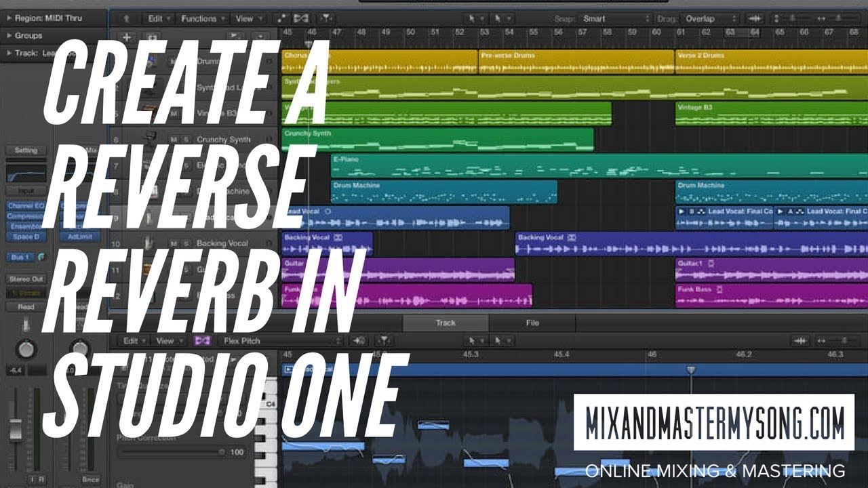Open the editor Edit menu in lower pane

tap(134, 341)
